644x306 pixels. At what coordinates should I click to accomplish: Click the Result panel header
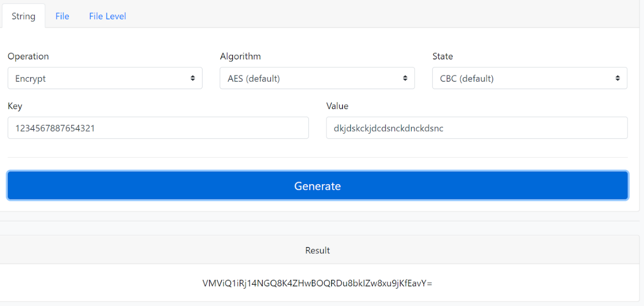coord(318,250)
